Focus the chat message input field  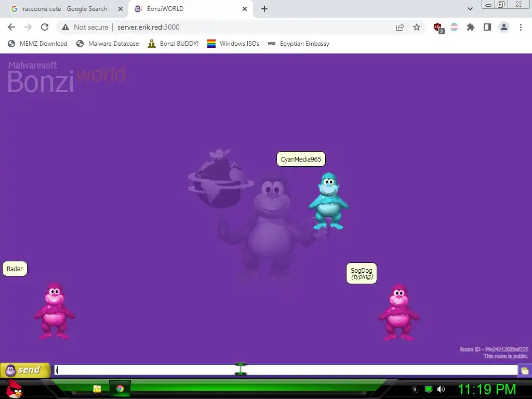click(286, 370)
